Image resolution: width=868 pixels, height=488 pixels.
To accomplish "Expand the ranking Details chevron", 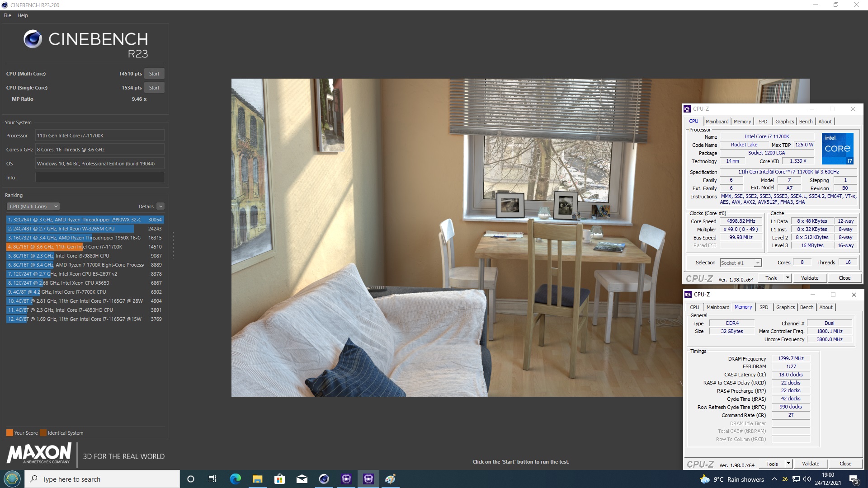I will click(x=160, y=206).
